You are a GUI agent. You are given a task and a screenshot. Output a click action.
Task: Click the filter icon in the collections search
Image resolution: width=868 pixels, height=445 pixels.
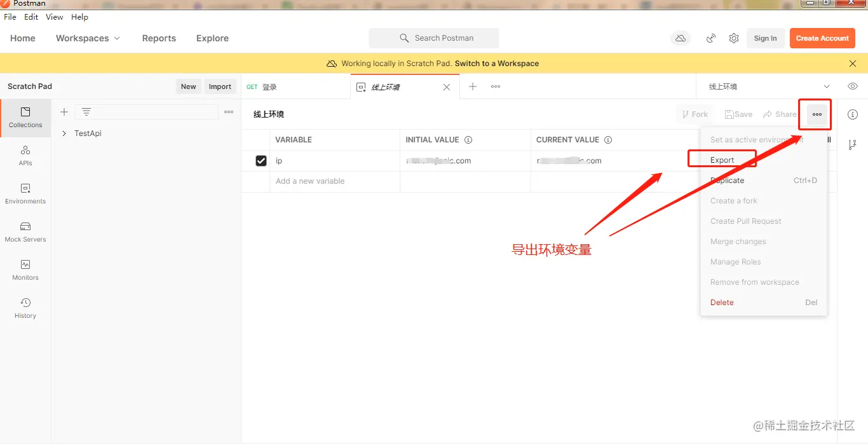[86, 112]
